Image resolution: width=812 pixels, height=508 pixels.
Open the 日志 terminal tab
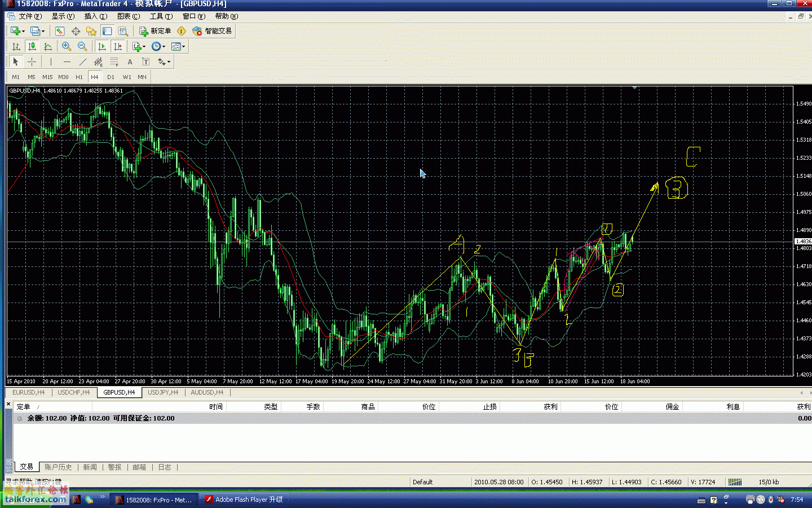165,467
